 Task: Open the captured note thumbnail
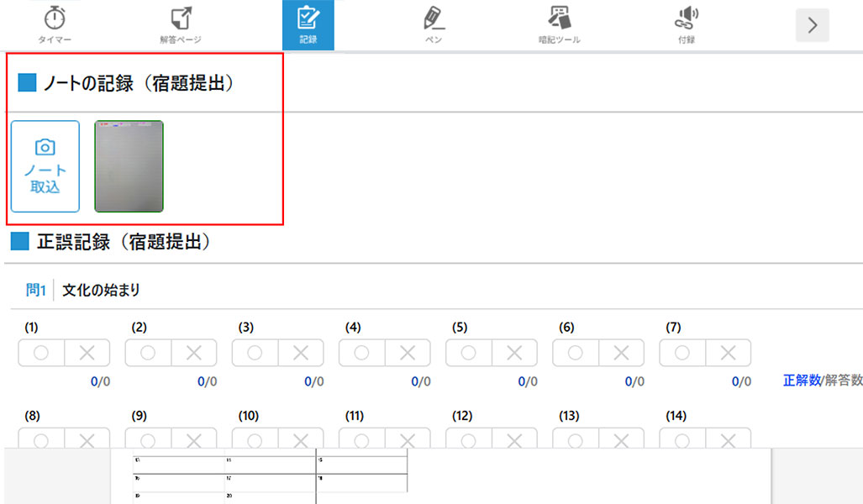point(129,166)
